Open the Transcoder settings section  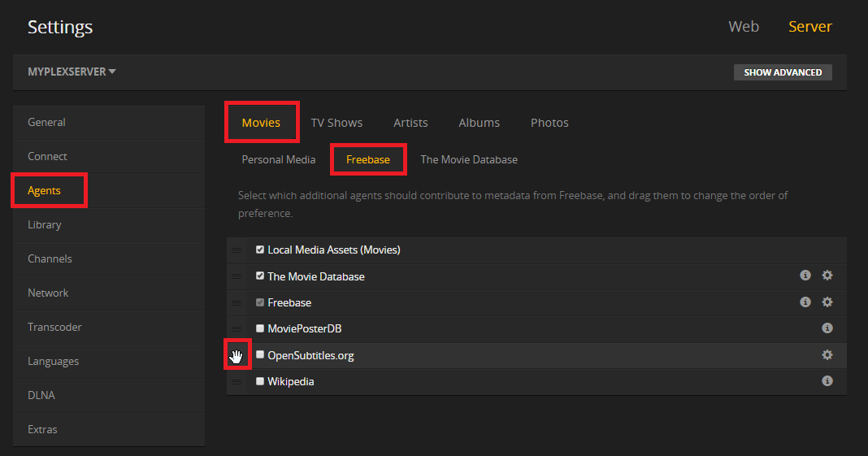point(54,327)
